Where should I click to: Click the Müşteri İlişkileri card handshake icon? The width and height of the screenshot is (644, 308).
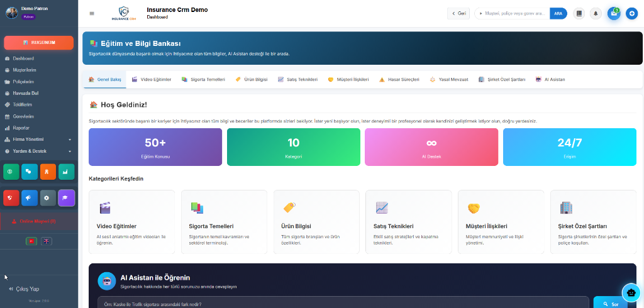[x=474, y=208]
